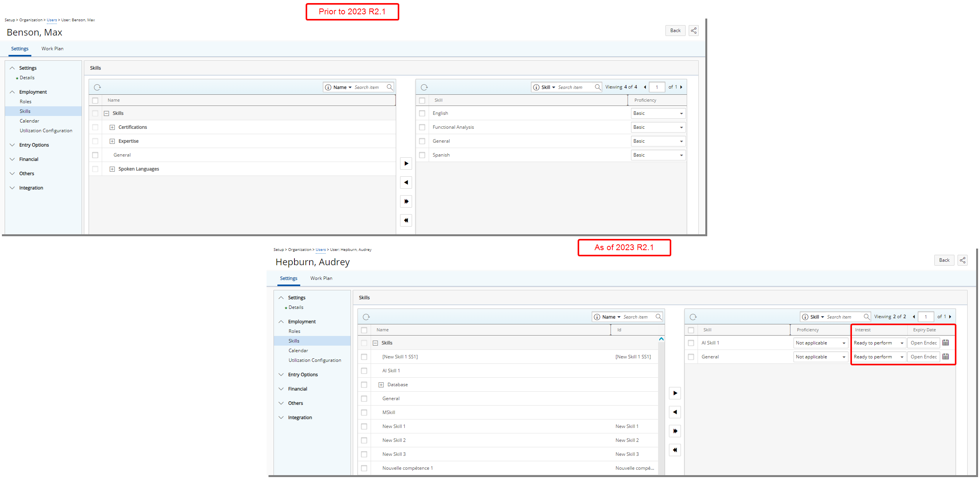The width and height of the screenshot is (980, 479).
Task: Click move-all-right arrow in Hepburn skills panel
Action: tap(675, 431)
